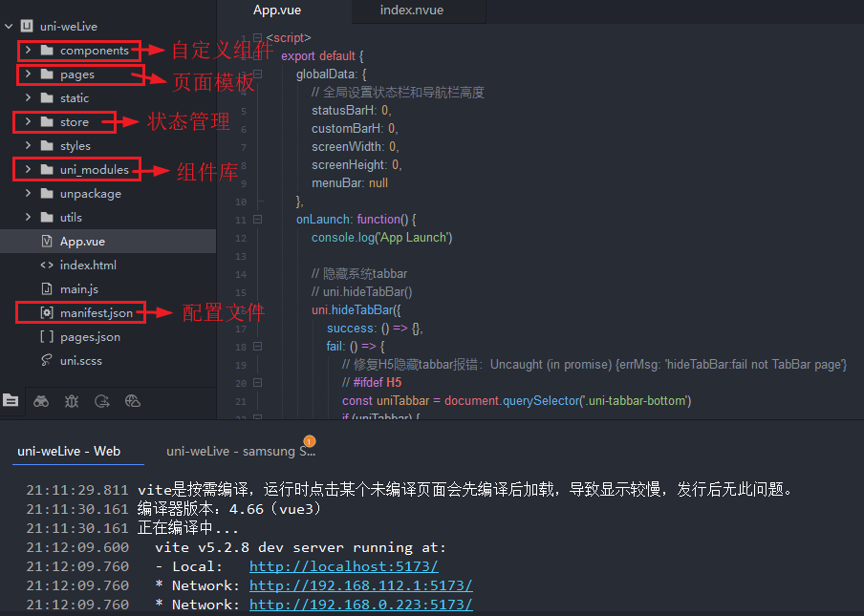Expand the store folder chevron
864x616 pixels.
(28, 121)
